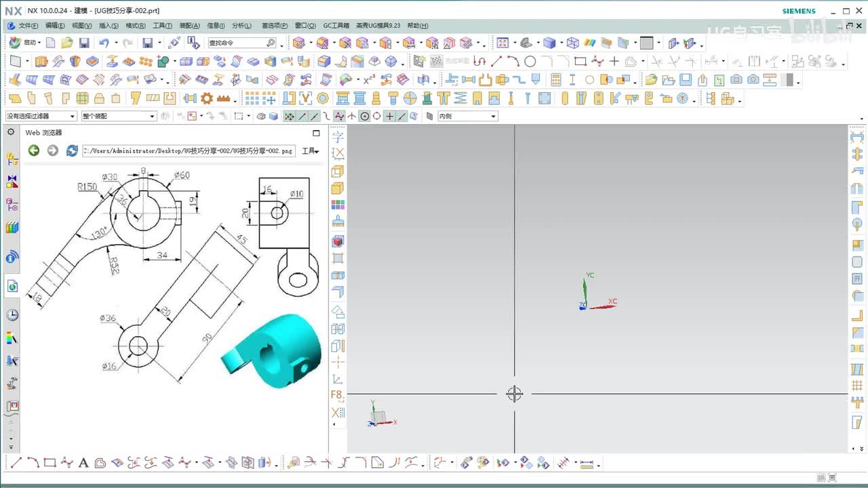Open the 整个装配 scope dropdown
Viewport: 868px width, 488px height.
click(x=119, y=117)
